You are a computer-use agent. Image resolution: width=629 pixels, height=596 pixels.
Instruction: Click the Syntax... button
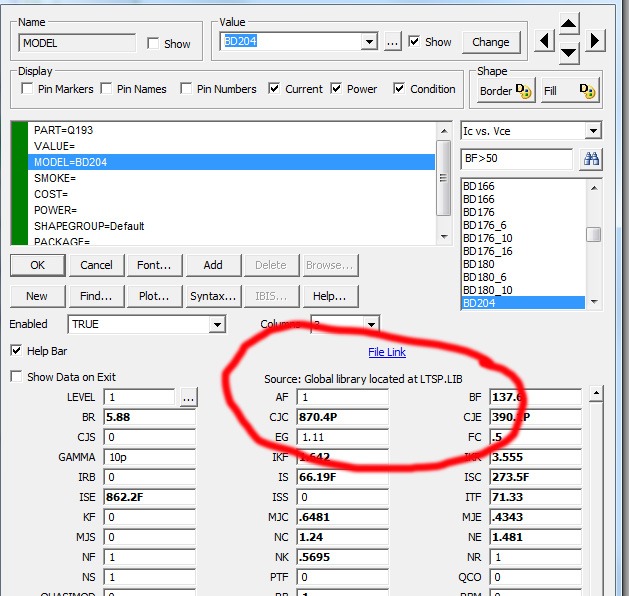click(x=213, y=296)
